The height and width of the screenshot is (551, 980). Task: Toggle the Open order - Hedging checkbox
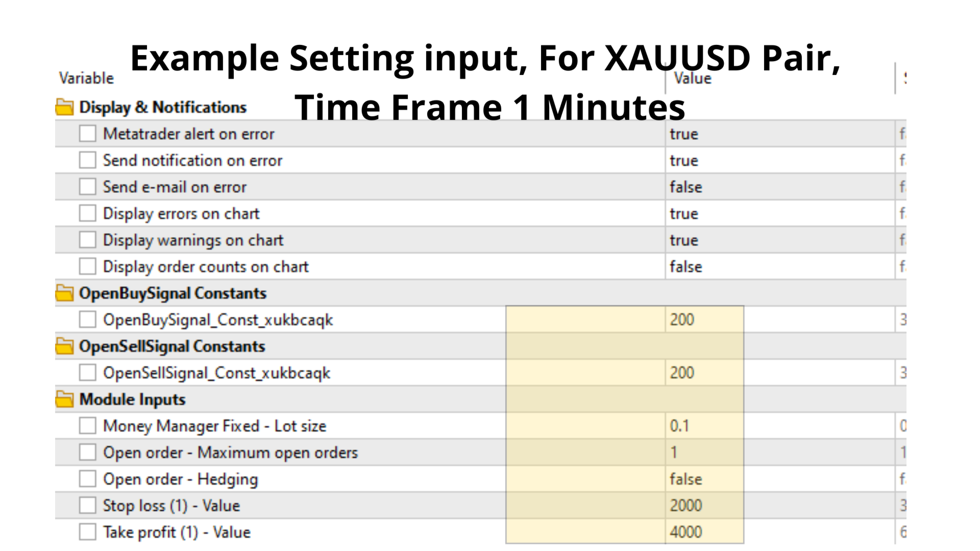click(87, 479)
